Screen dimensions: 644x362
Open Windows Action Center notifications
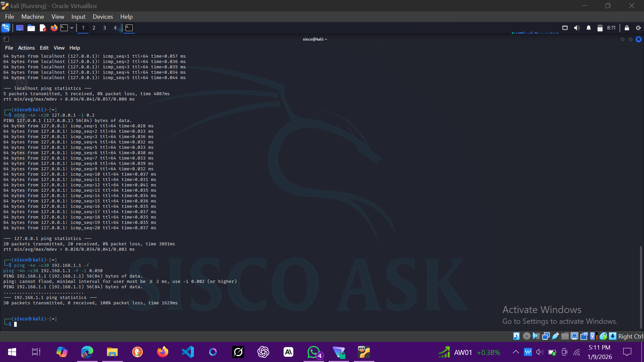(x=627, y=352)
